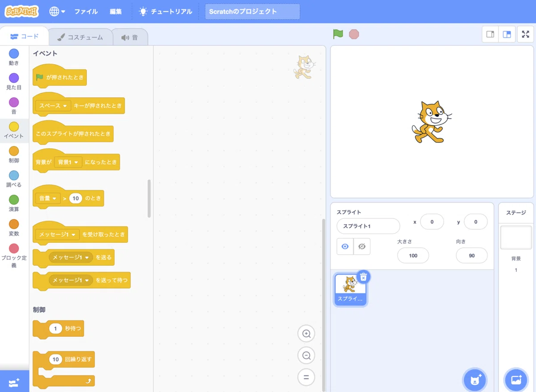Switch to the コスチューム tab
Image resolution: width=536 pixels, height=392 pixels.
point(80,38)
